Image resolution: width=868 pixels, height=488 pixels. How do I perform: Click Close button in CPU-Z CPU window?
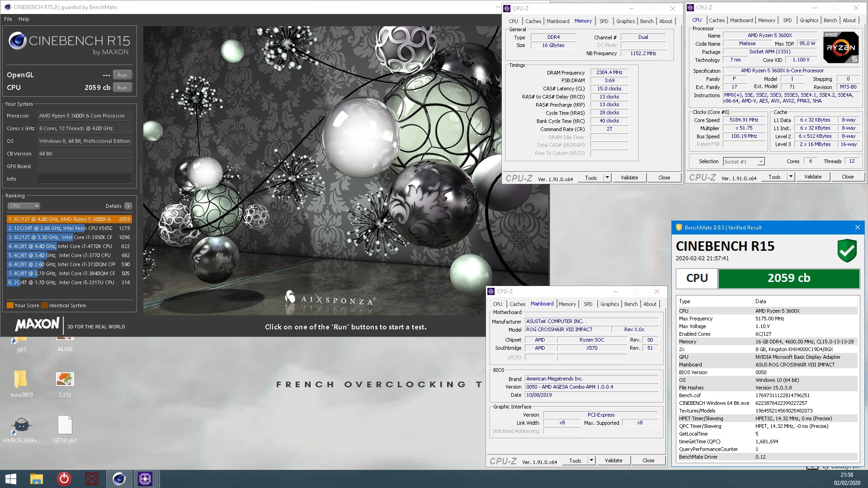point(847,177)
